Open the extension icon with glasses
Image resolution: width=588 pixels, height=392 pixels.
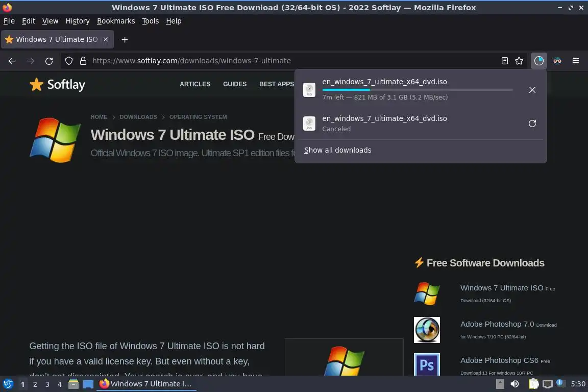pos(557,61)
